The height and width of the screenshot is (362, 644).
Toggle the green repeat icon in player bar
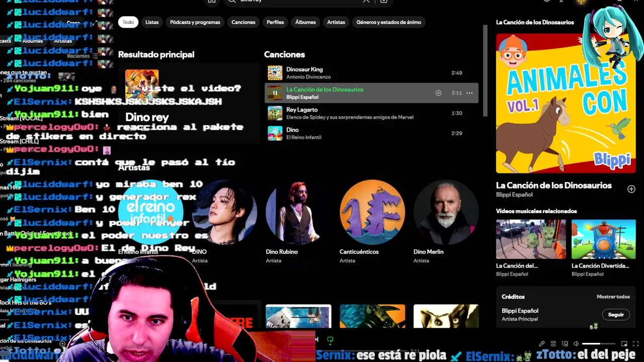330,340
